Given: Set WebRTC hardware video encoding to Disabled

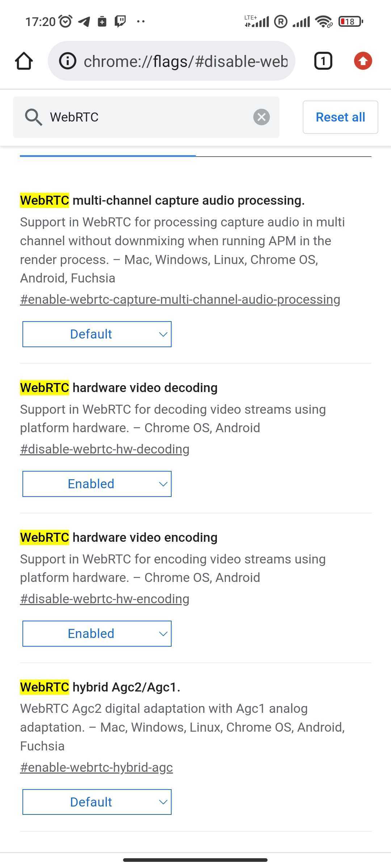Looking at the screenshot, I should tap(97, 633).
